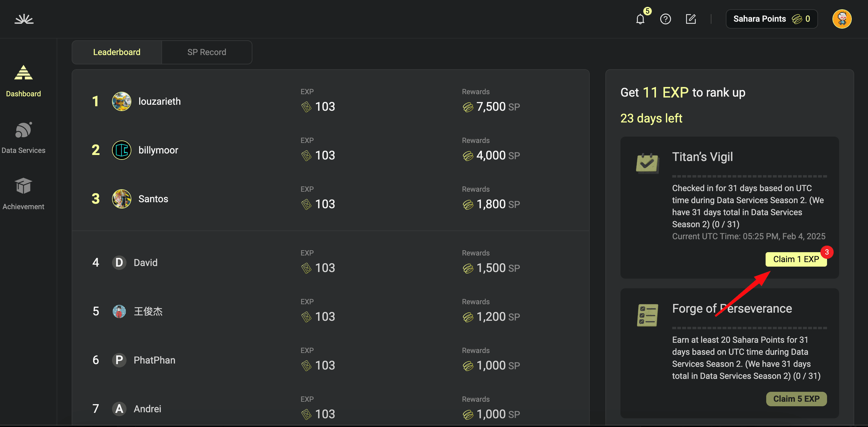868x427 pixels.
Task: Click louzarieth's avatar in rank 1
Action: coord(122,101)
